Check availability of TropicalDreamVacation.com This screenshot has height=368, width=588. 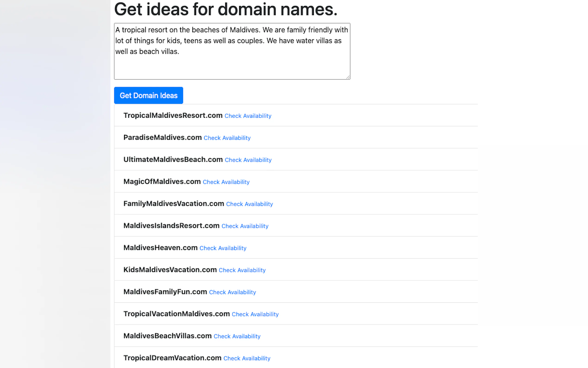[247, 358]
